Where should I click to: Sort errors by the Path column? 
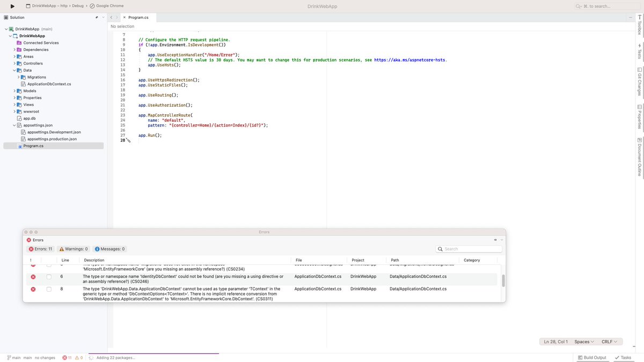coord(394,260)
